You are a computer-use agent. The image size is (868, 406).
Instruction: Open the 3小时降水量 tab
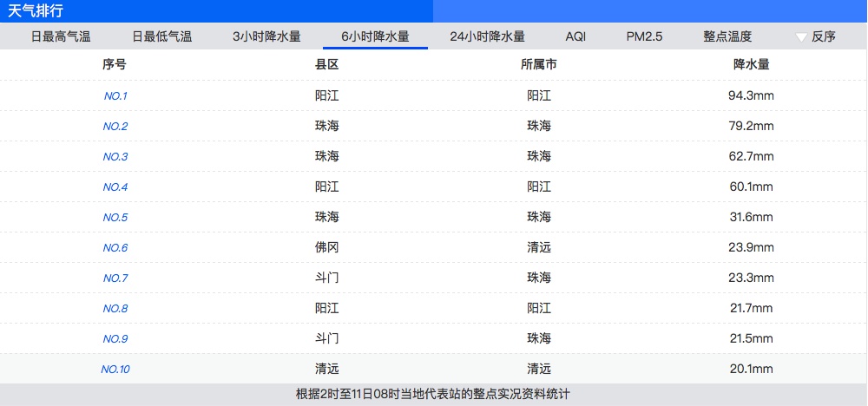point(266,37)
